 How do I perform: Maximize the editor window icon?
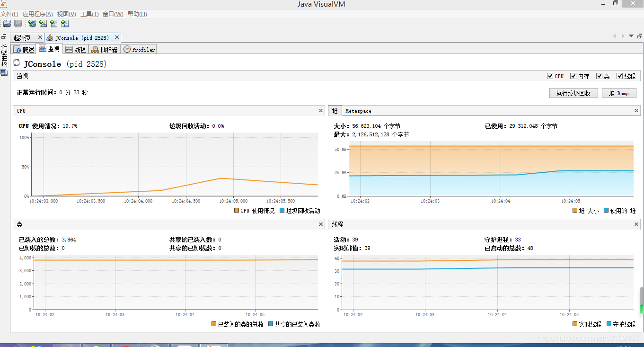point(640,36)
